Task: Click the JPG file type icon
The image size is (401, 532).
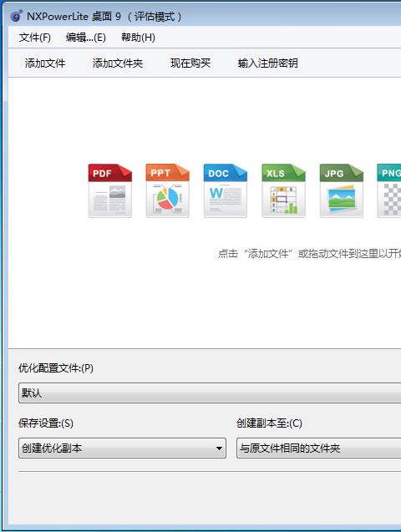Action: 342,190
